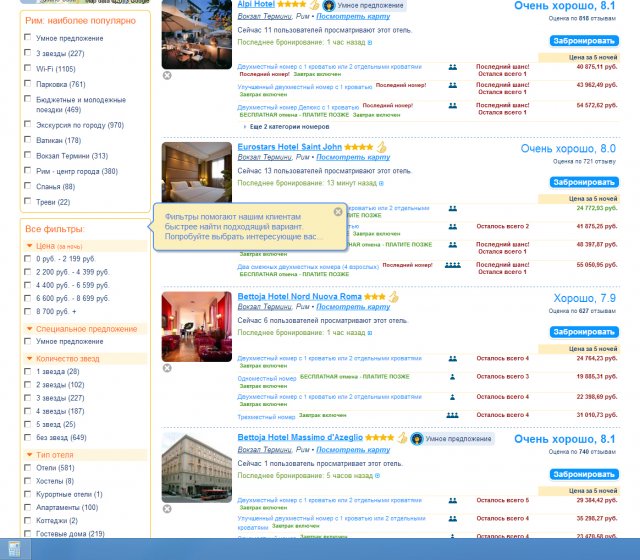Open Посмотреть карту for Eurostars Hotel Saint John
640x560 pixels.
pyautogui.click(x=353, y=157)
